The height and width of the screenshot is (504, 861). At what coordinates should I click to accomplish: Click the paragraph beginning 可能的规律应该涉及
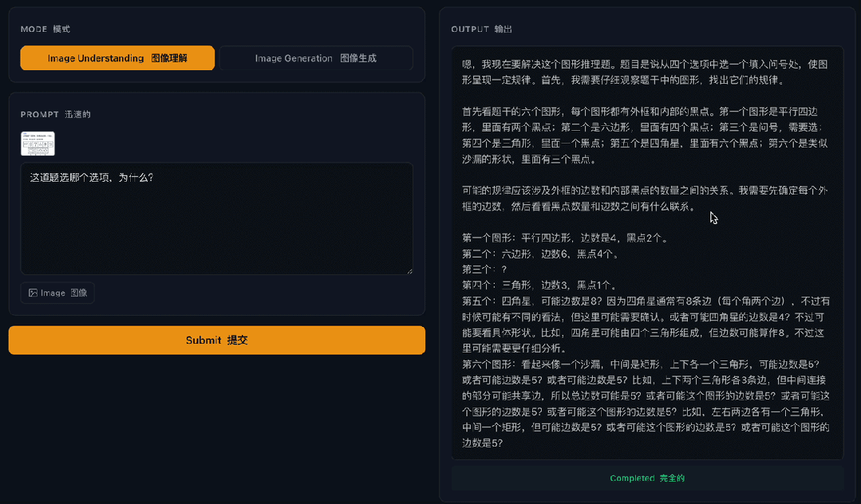(x=644, y=199)
